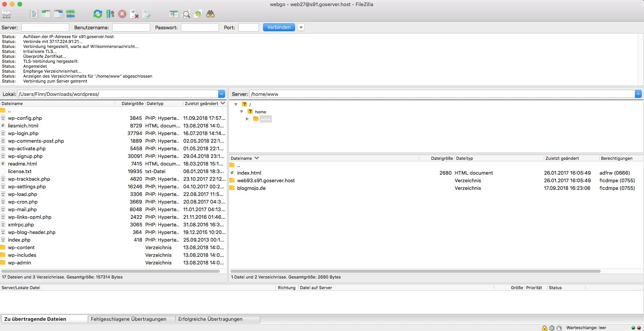This screenshot has width=644, height=331.
Task: Open quickconnect history dropdown arrow
Action: tap(301, 27)
